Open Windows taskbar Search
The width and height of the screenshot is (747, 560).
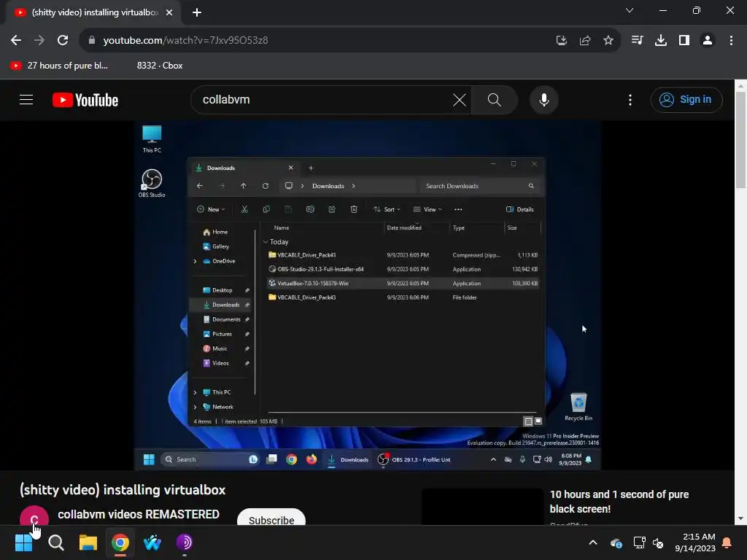click(55, 542)
